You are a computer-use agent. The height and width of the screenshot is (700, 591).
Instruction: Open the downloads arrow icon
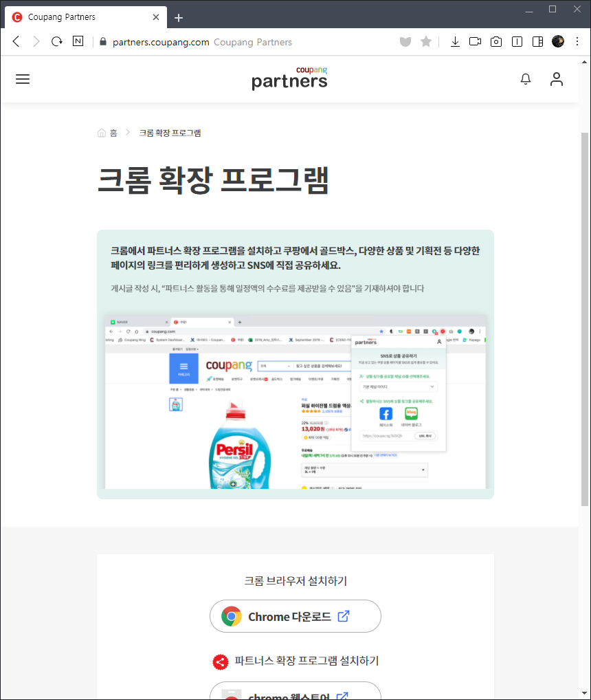point(455,41)
